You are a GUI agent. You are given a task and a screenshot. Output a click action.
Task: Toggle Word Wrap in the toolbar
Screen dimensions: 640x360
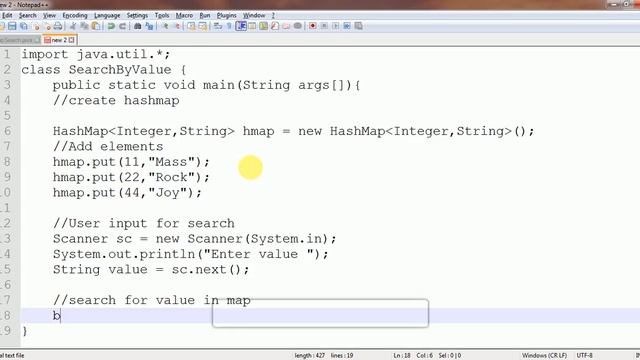point(218,26)
